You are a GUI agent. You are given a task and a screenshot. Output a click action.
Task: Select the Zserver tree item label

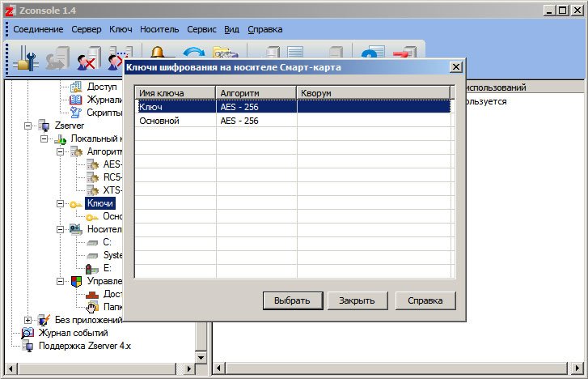pos(70,126)
